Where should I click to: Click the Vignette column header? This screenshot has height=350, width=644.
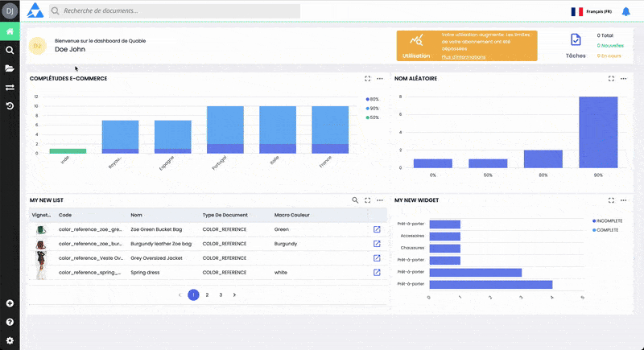41,215
